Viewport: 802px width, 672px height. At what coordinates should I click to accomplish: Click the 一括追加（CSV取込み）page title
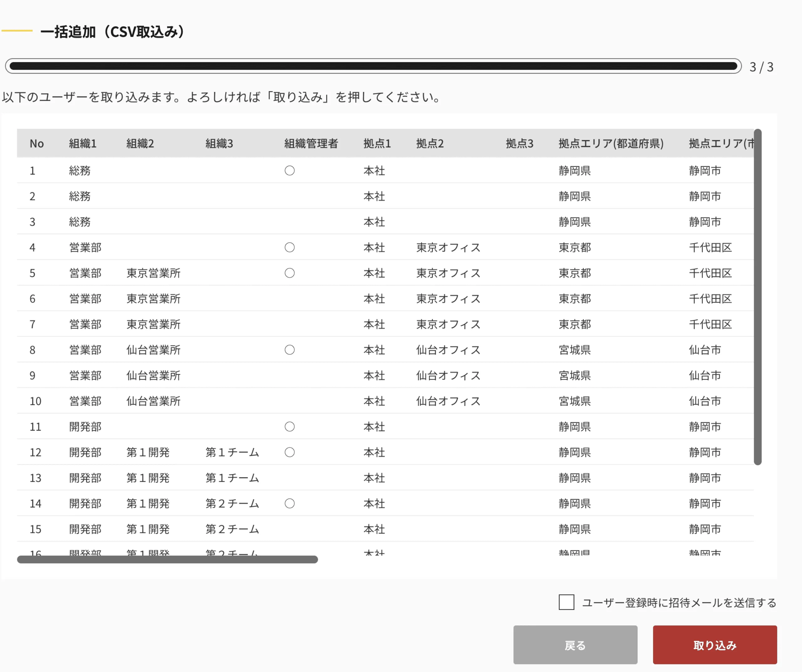[113, 33]
